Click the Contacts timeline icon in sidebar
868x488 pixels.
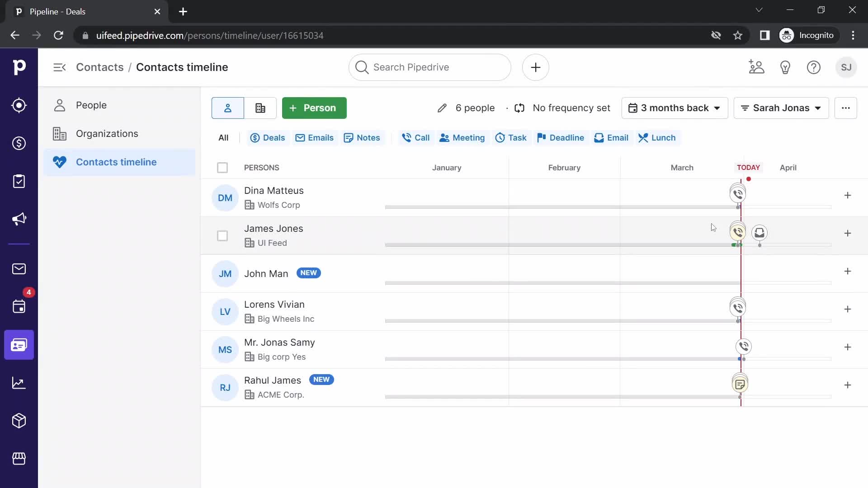tap(59, 162)
